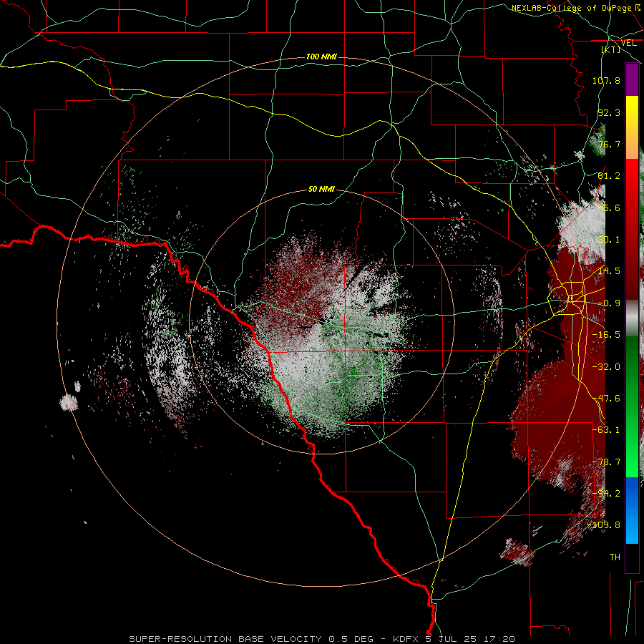Click the 61.2 velocity scale value
The height and width of the screenshot is (644, 644).
[x=609, y=176]
